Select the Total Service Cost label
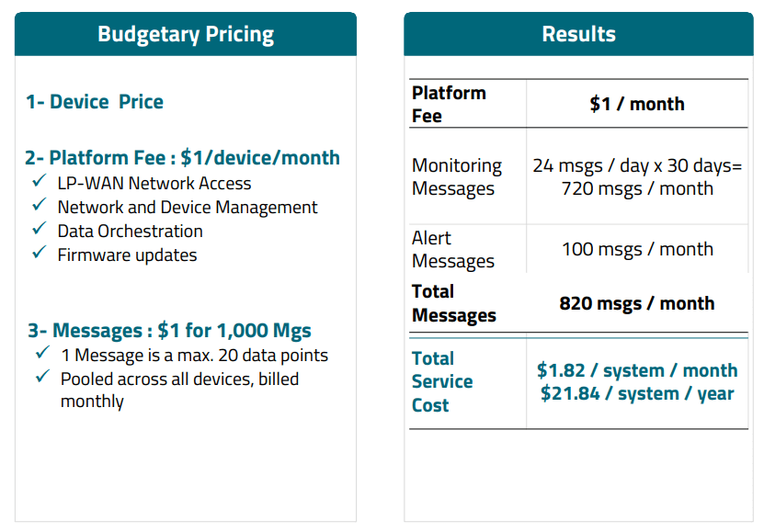764x532 pixels. (x=442, y=381)
